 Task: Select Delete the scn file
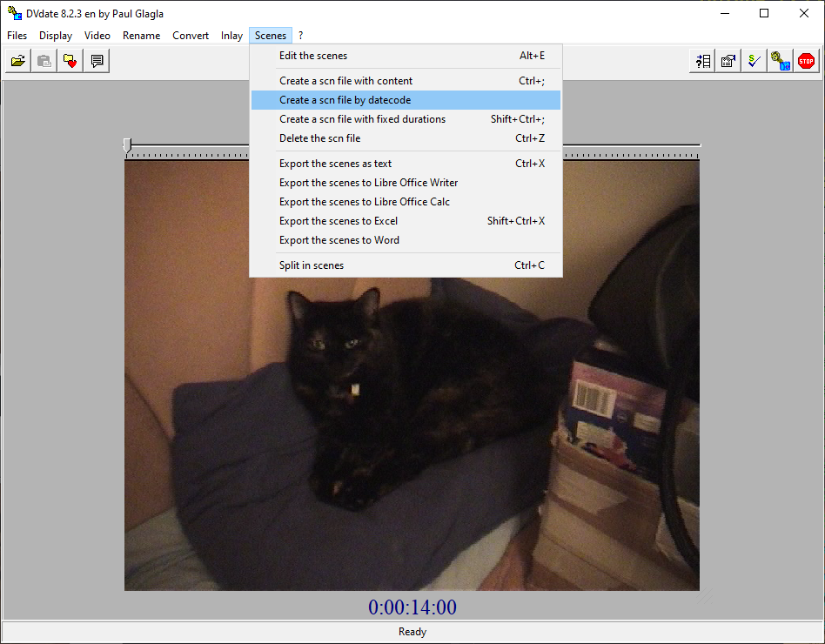[x=319, y=138]
